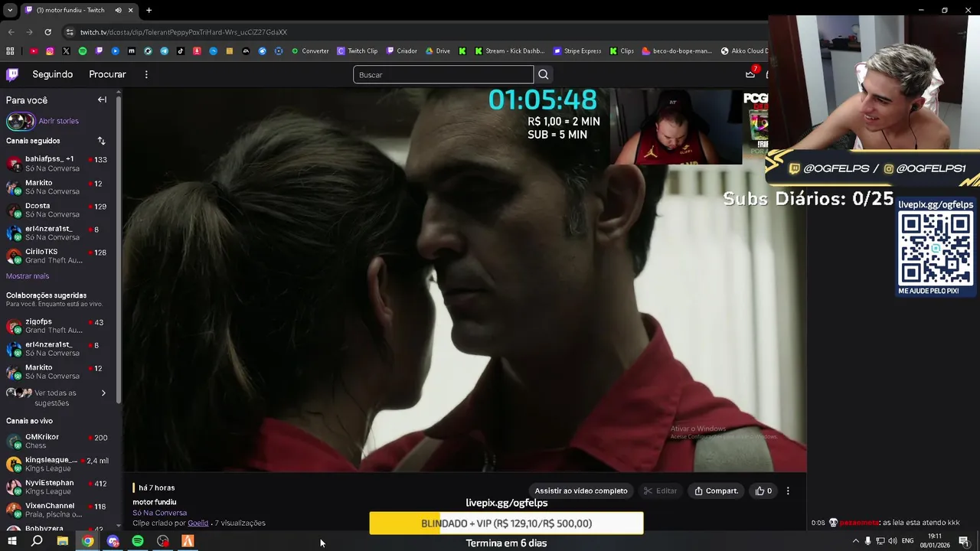Mute the tab audio speaker icon
Image resolution: width=980 pixels, height=551 pixels.
point(118,10)
